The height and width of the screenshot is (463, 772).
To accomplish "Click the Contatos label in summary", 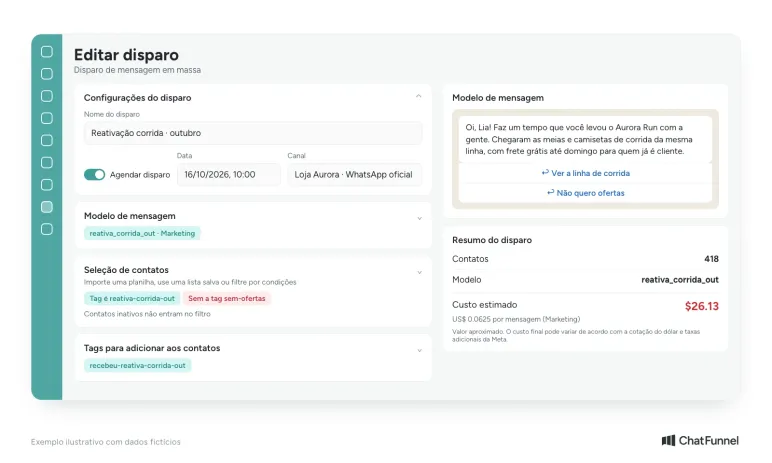I will [x=470, y=259].
